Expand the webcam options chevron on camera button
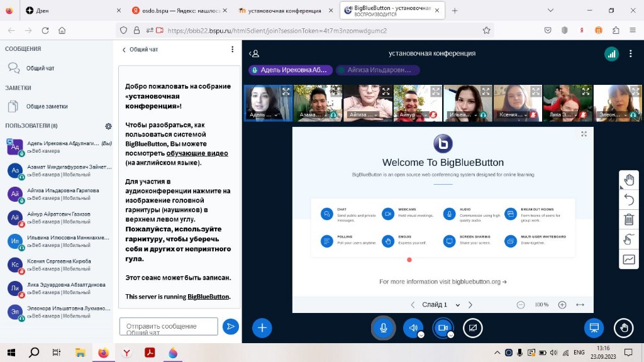Viewport: 644px width, 362px height. [451, 334]
